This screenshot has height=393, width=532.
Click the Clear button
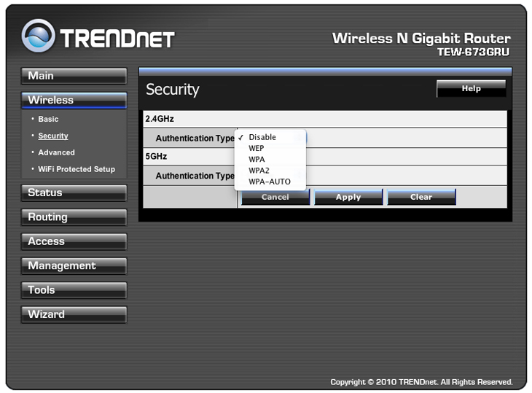(x=421, y=197)
